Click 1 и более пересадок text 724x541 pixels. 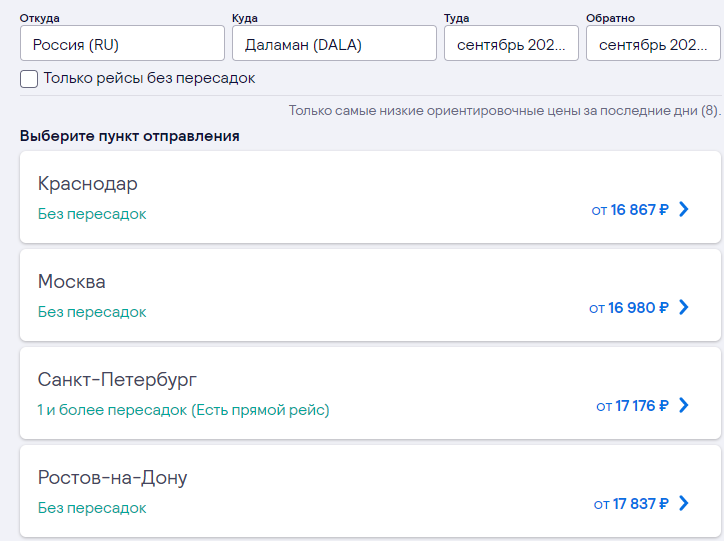(x=112, y=410)
